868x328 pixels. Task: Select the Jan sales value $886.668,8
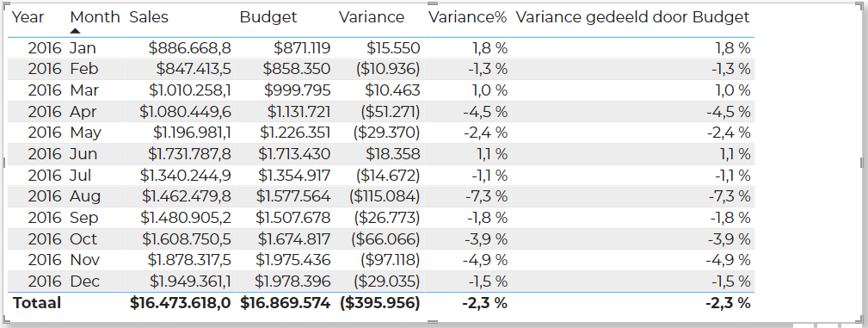pyautogui.click(x=190, y=48)
